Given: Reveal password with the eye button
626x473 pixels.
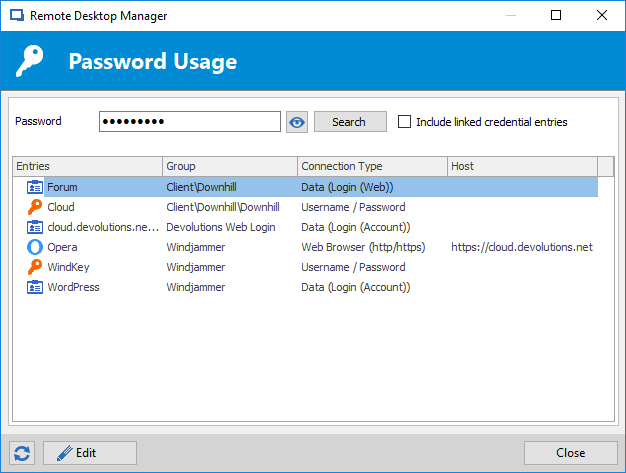Looking at the screenshot, I should tap(297, 122).
